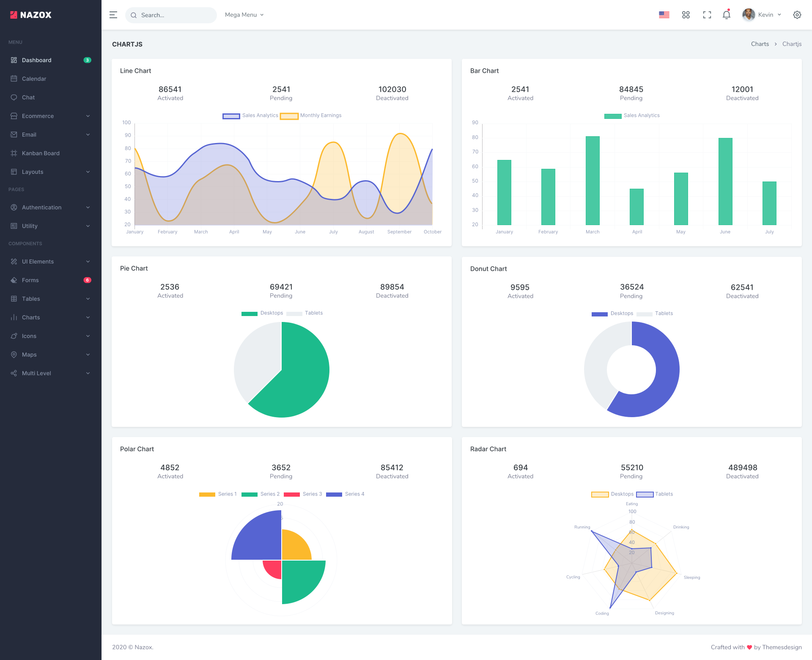Click the UI Elements pencil-ruler icon

[x=14, y=261]
